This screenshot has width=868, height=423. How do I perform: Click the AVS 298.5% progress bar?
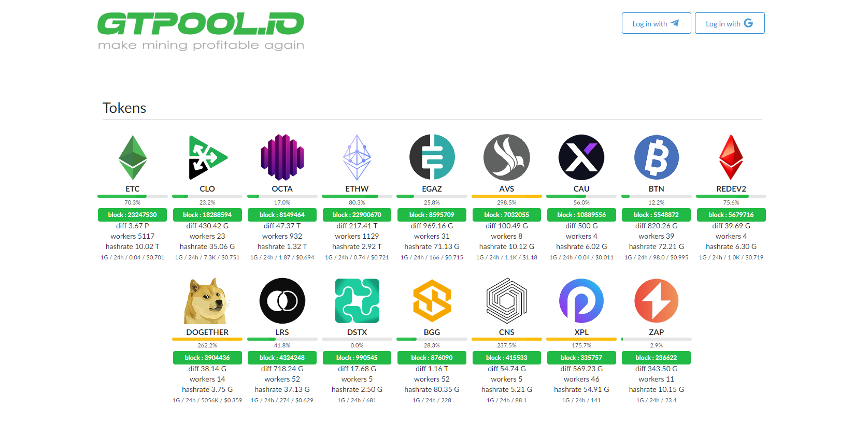coord(507,196)
